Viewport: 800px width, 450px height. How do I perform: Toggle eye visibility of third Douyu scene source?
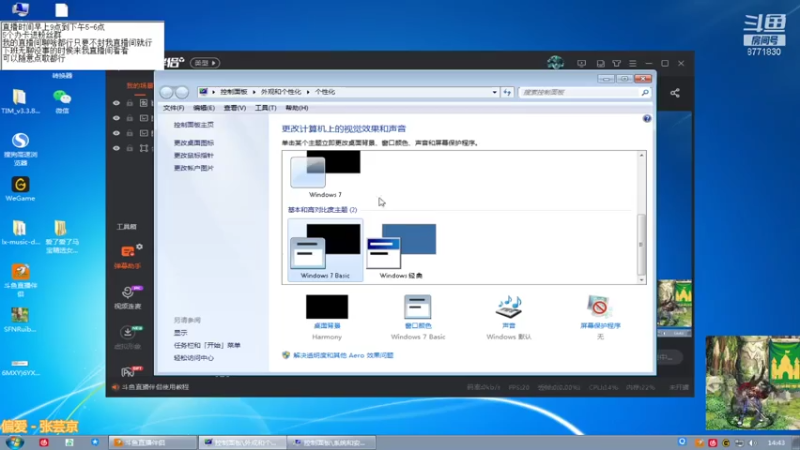pyautogui.click(x=116, y=133)
